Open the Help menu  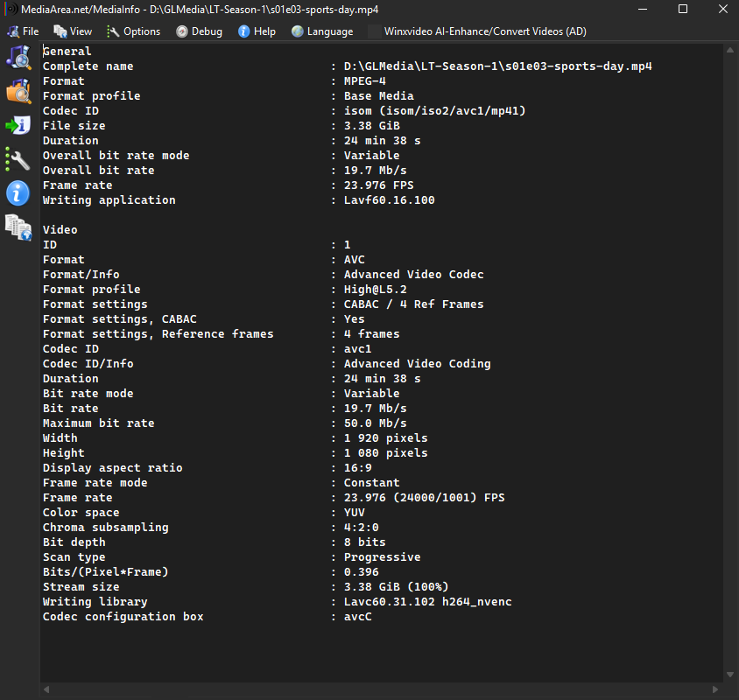[x=257, y=31]
